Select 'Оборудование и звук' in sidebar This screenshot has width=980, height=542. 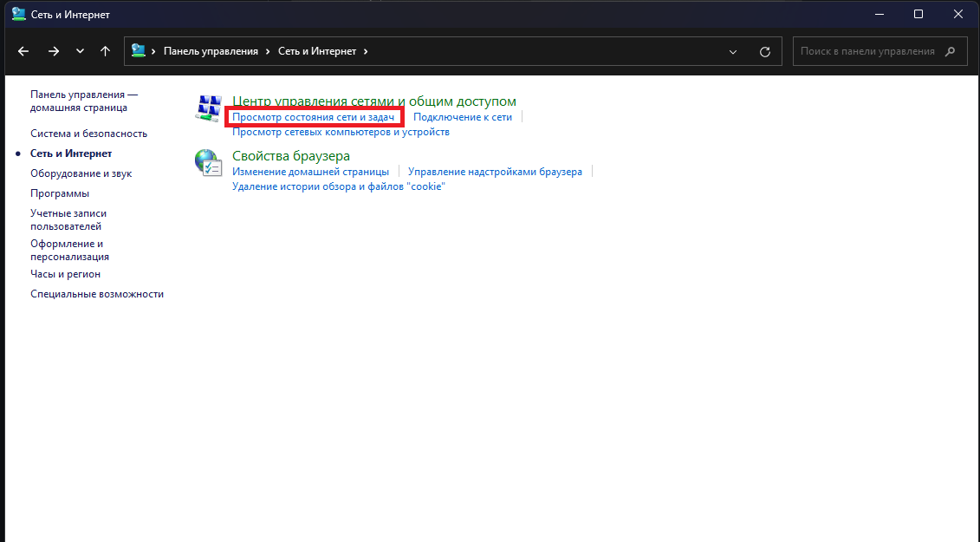(81, 173)
